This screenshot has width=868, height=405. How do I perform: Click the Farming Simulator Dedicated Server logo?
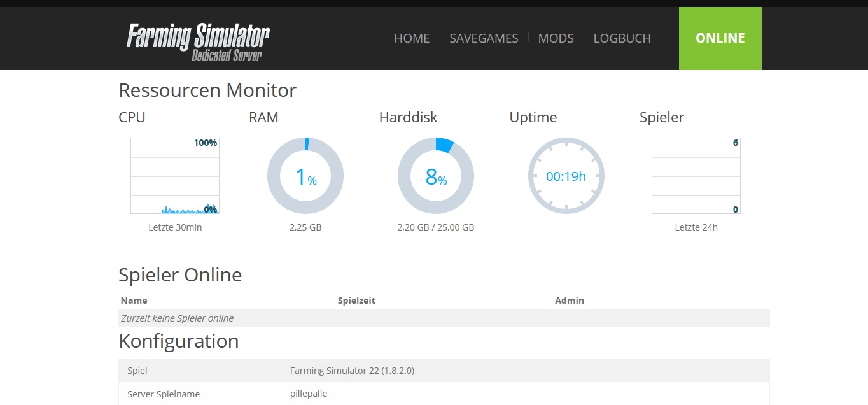click(x=198, y=42)
